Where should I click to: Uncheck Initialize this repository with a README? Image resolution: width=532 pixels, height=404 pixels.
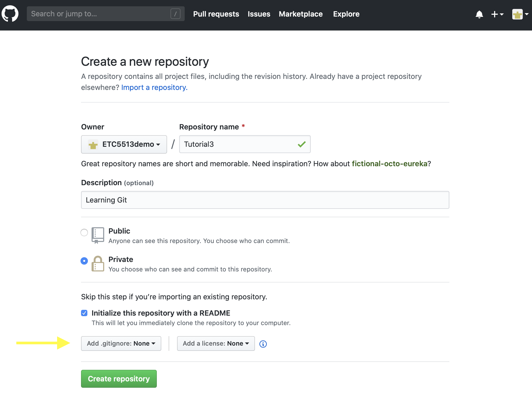click(x=84, y=313)
